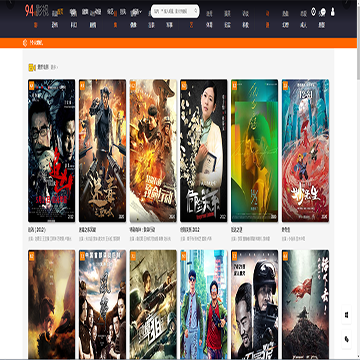The height and width of the screenshot is (360, 360).
Task: Click the magnifier icon in the search box
Action: coord(196,11)
